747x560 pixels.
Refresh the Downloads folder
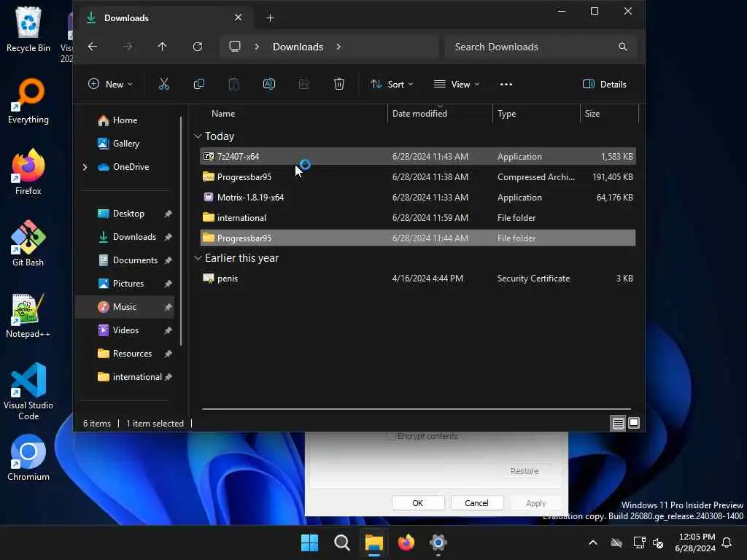pyautogui.click(x=198, y=47)
